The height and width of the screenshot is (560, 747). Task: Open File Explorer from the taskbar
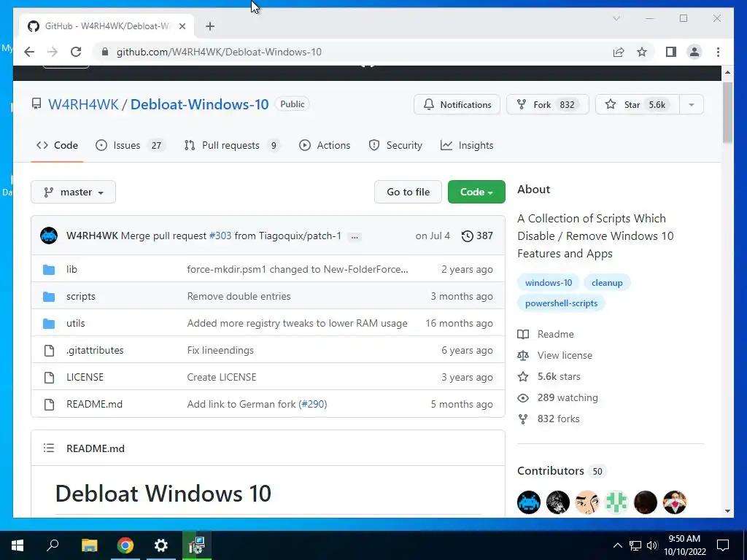pos(89,545)
